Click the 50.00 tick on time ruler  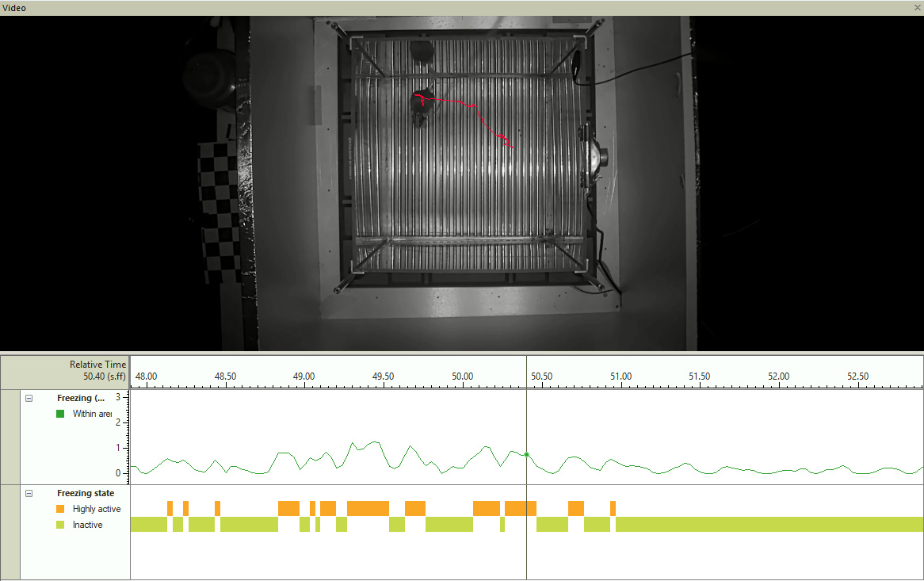click(x=463, y=376)
